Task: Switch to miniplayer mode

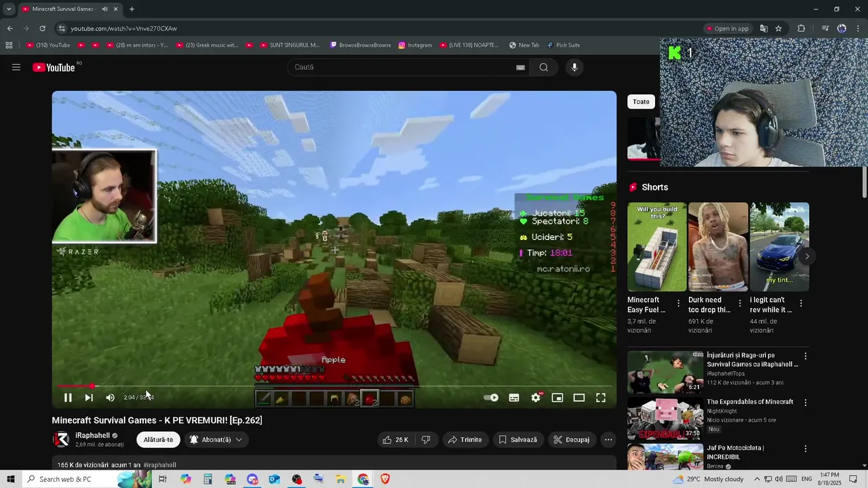Action: [x=557, y=398]
